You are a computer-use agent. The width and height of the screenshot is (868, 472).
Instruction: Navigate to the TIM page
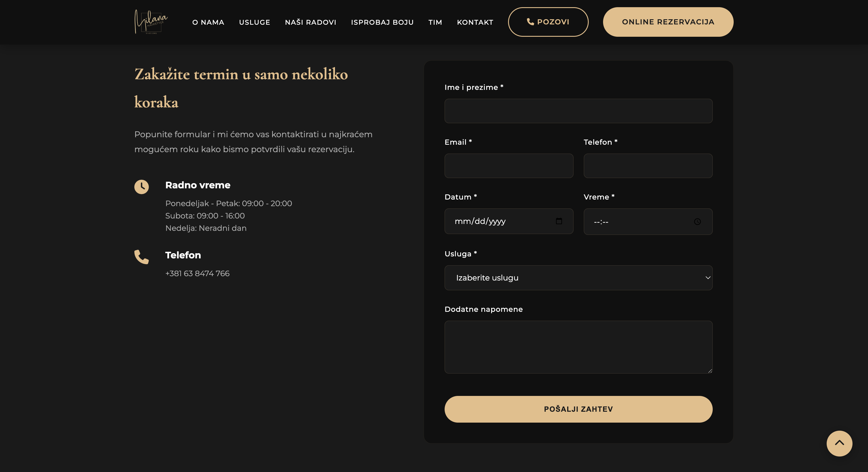(x=435, y=22)
